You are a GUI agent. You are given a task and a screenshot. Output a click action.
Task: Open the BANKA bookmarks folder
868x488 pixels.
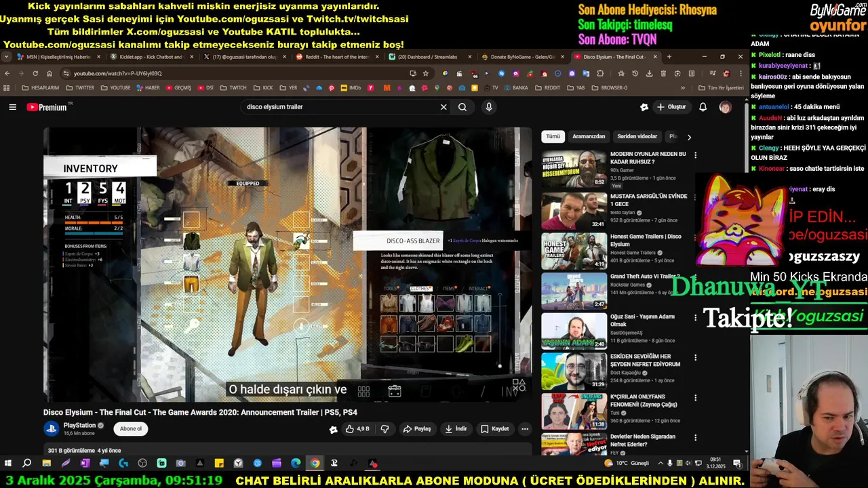click(x=515, y=87)
